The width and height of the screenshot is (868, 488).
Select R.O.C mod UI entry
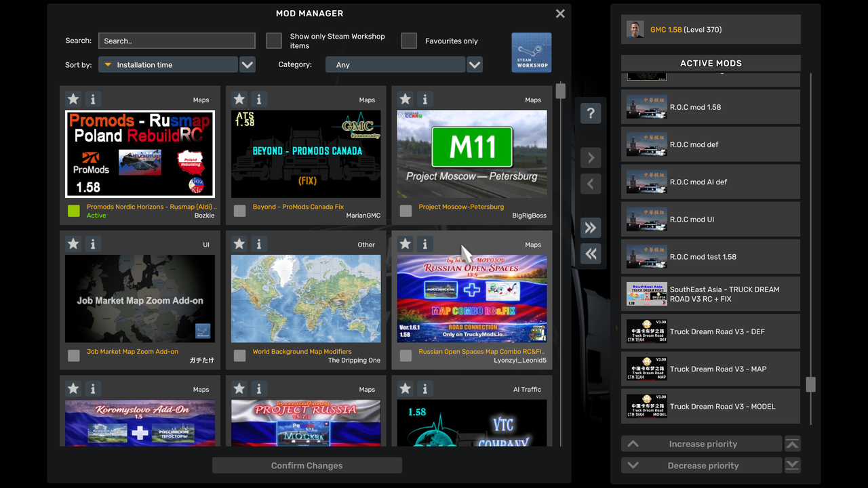[x=711, y=219]
